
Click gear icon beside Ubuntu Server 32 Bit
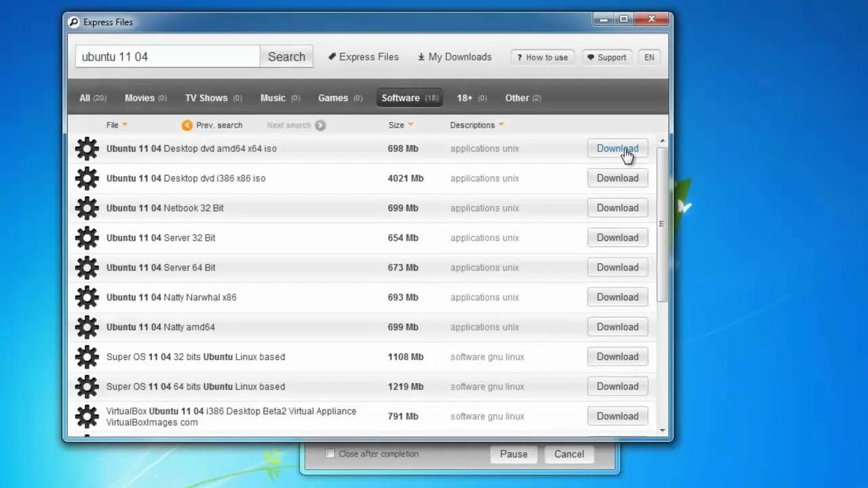87,238
